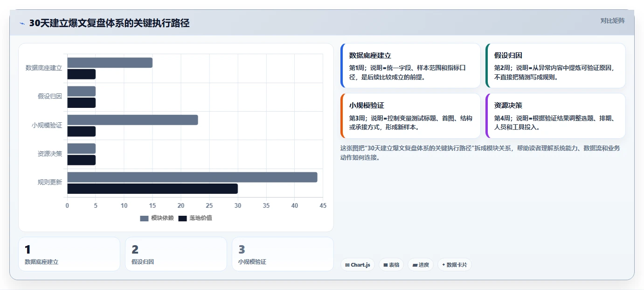Click the 落地价值 bar for 资源决策
This screenshot has width=644, height=290.
tap(82, 160)
